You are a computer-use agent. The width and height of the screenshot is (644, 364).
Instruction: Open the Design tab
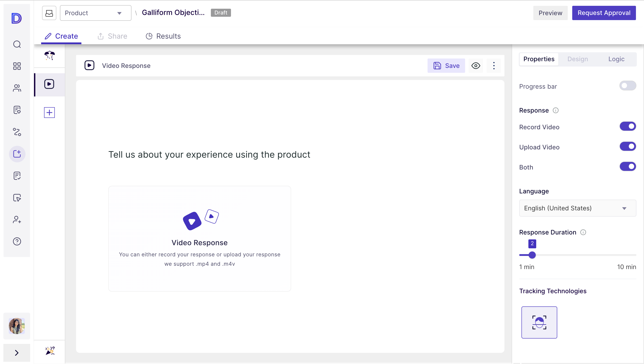click(578, 59)
